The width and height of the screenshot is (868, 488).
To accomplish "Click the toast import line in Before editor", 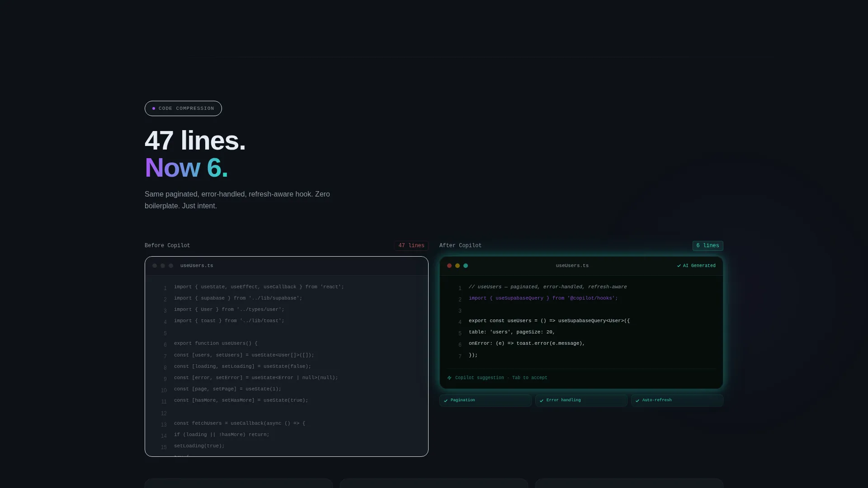I will click(229, 321).
